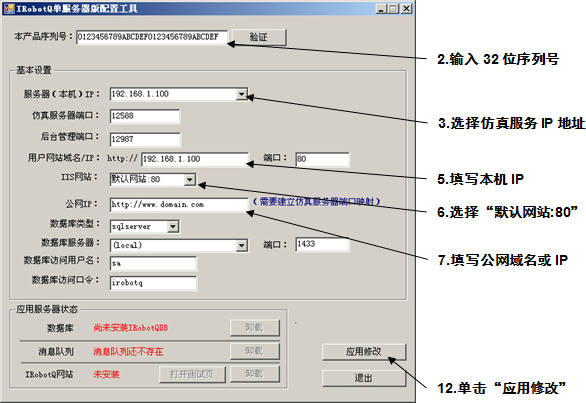This screenshot has height=403, width=586.
Task: Click the 公网IP field with www.domain.com
Action: 179,204
